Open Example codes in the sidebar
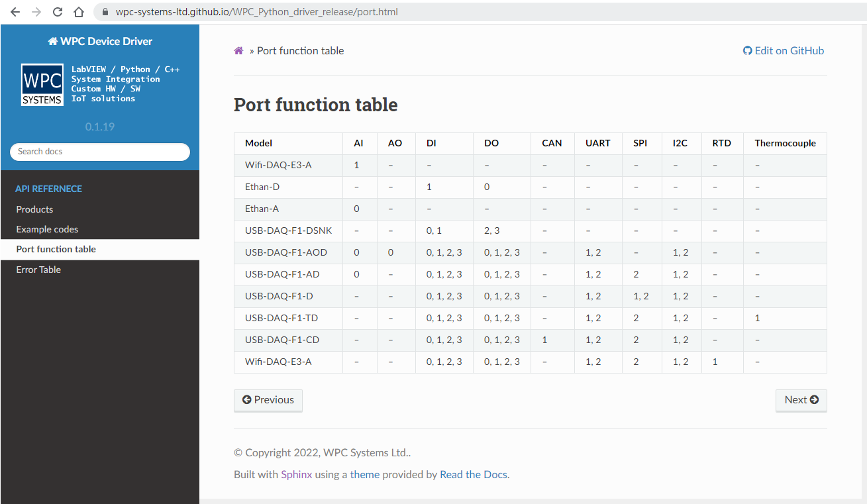The height and width of the screenshot is (504, 867). 100,229
